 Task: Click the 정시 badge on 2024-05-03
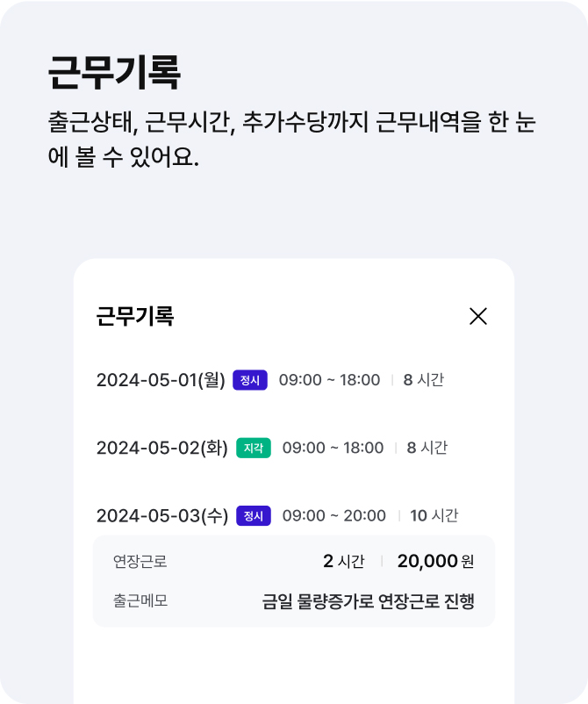[254, 515]
